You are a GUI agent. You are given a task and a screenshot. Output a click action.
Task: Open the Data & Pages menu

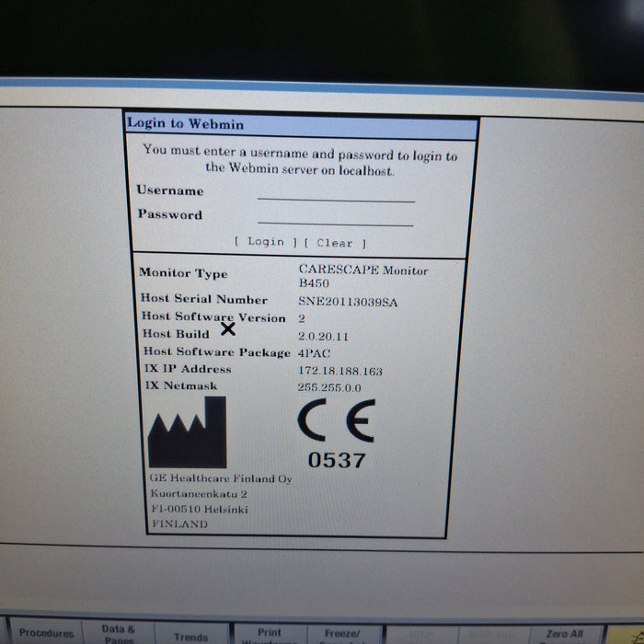coord(119,633)
